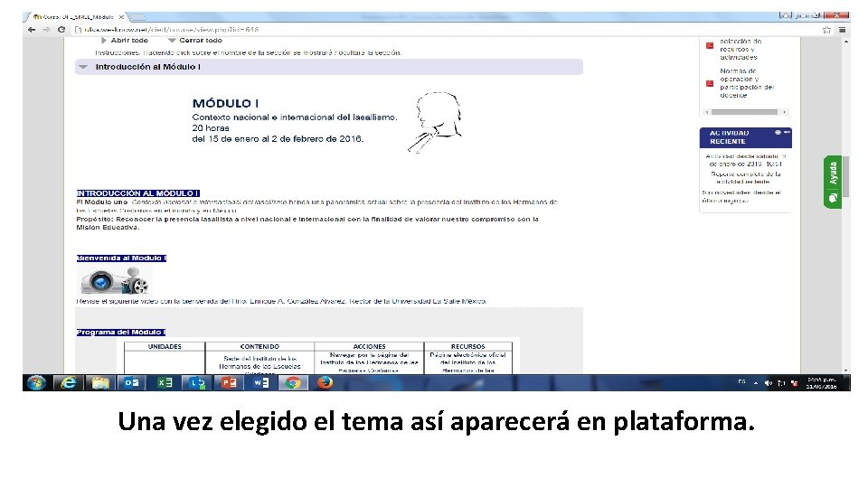Open PowerPoint from the taskbar

pyautogui.click(x=229, y=383)
